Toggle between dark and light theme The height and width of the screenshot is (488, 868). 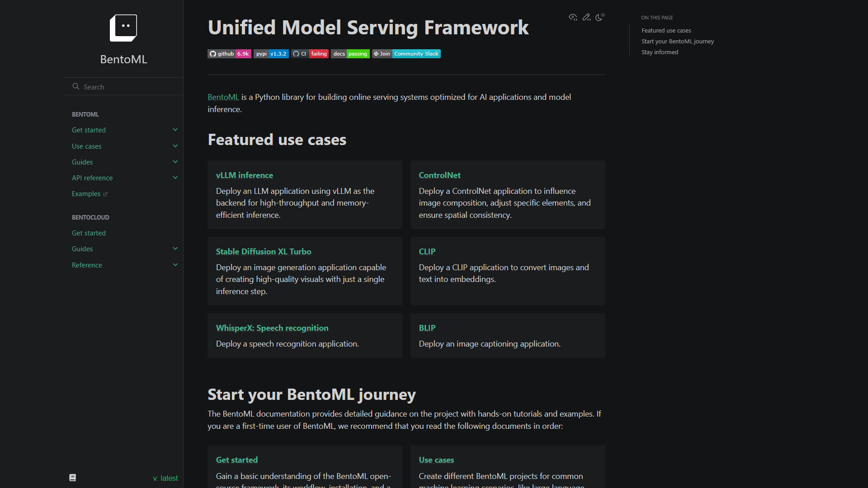click(600, 17)
